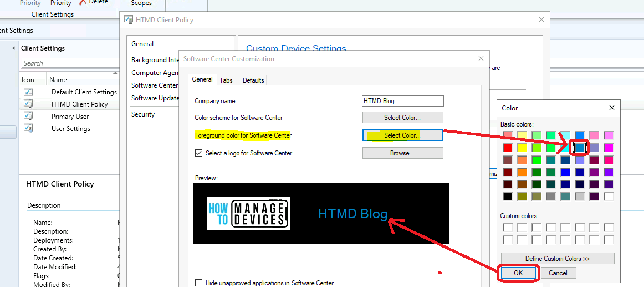Select HTMD Client Policy in the list
The height and width of the screenshot is (287, 644).
tap(69, 104)
